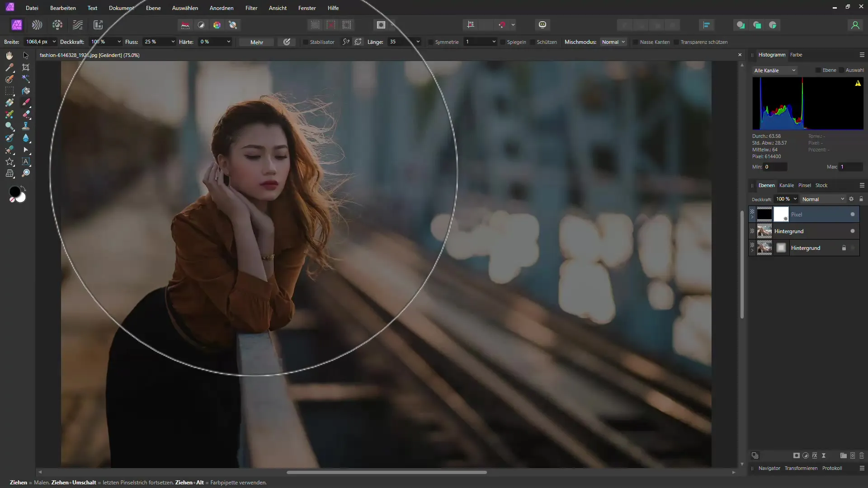
Task: Select the Flood Fill bucket tool
Action: coord(26,91)
